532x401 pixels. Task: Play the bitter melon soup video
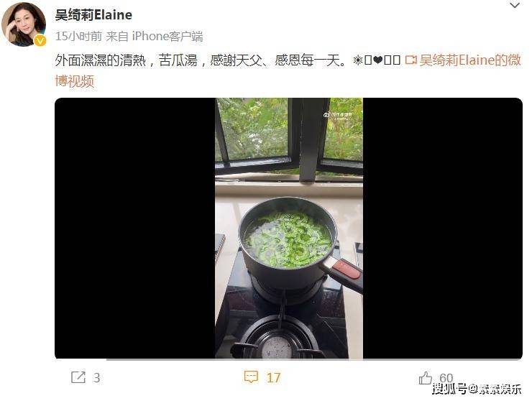[x=289, y=228]
